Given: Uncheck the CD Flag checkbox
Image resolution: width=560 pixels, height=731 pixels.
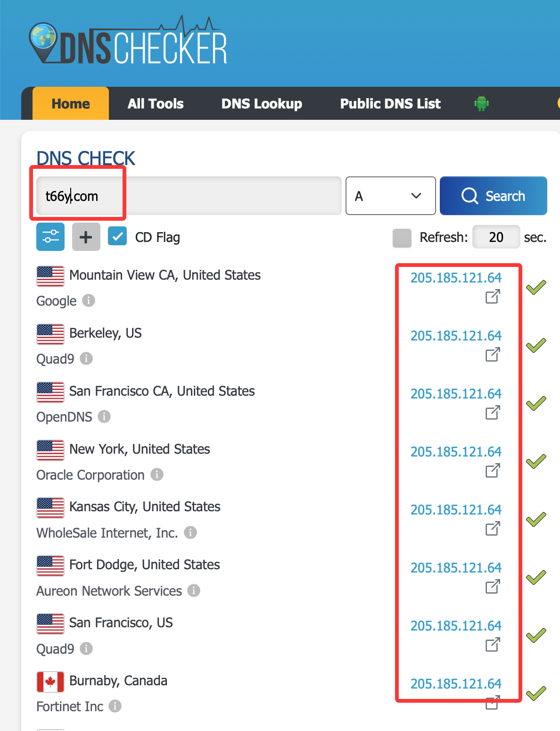Looking at the screenshot, I should point(117,237).
